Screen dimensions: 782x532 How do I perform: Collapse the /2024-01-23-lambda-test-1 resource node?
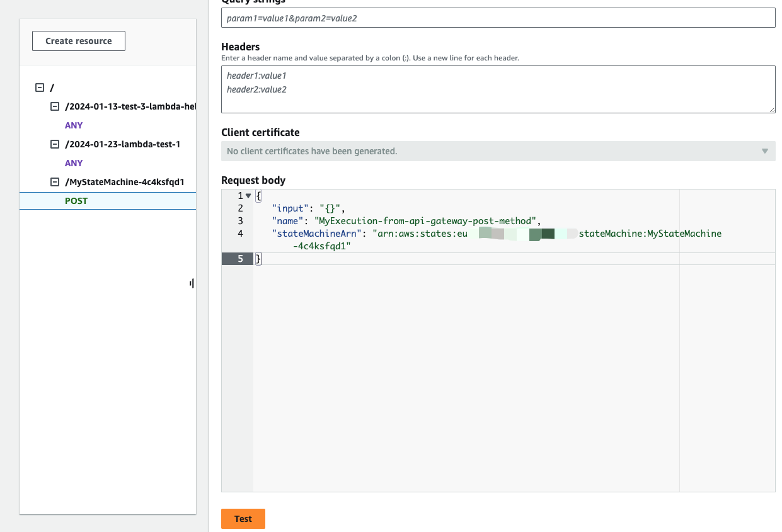click(x=55, y=144)
